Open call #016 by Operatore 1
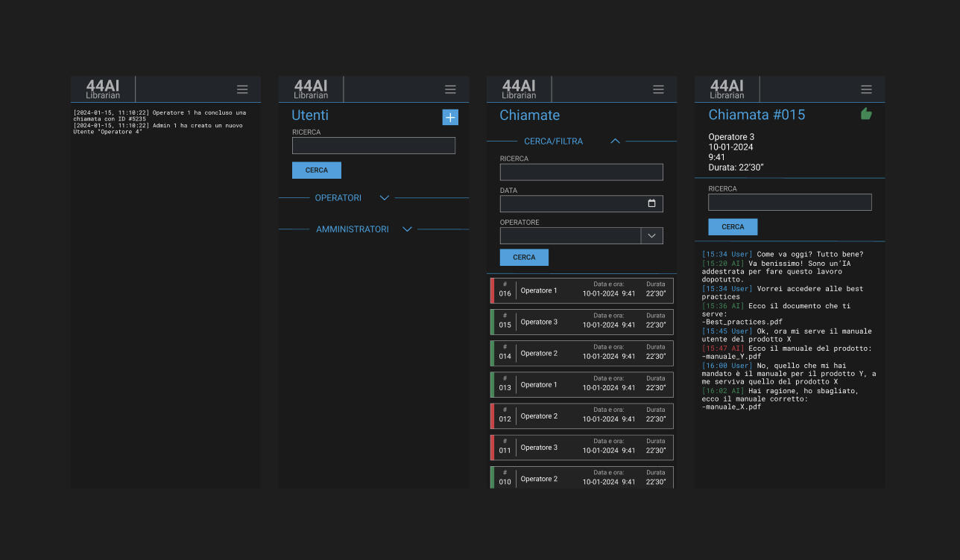 581,290
